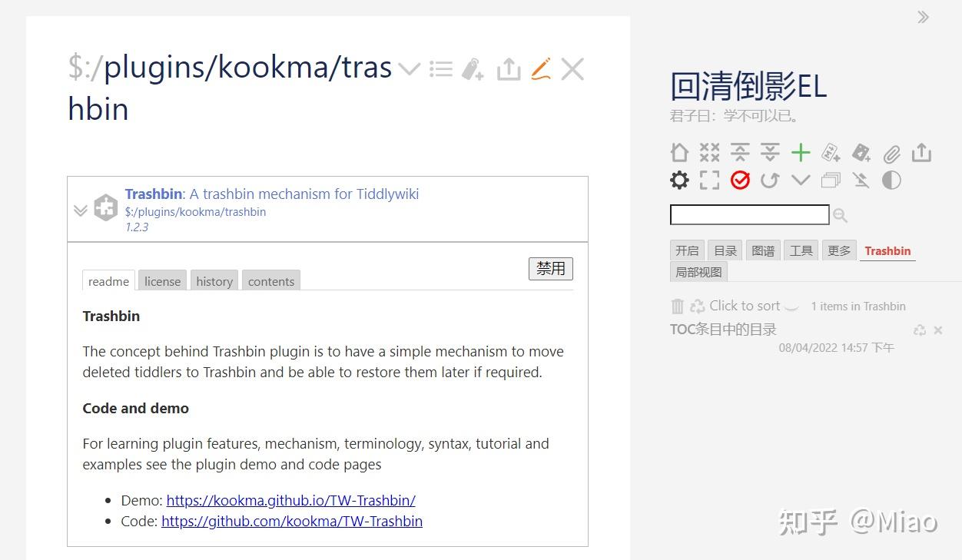962x560 pixels.
Task: Open the control panel gear
Action: point(679,180)
